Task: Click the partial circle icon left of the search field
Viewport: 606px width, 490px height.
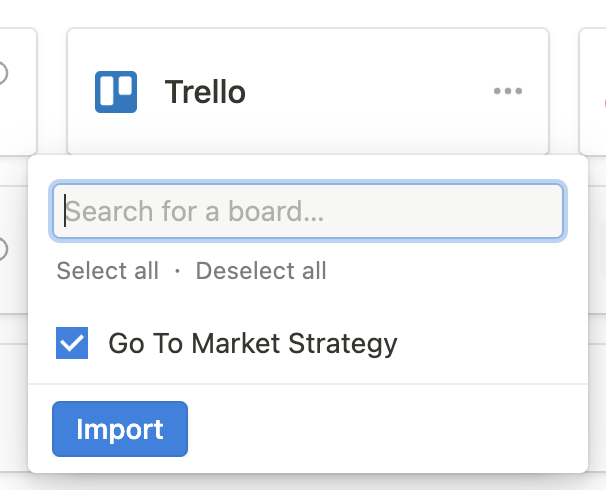Action: [3, 249]
